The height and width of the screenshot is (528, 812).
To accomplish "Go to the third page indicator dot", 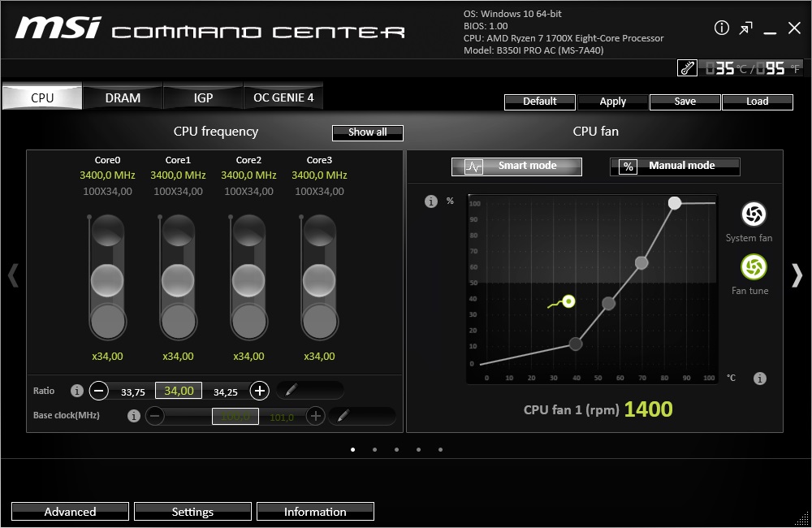I will pos(397,450).
